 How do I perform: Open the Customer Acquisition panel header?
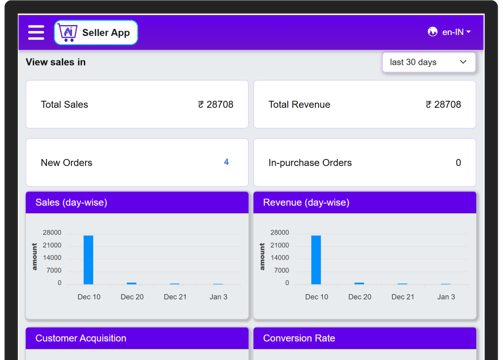point(137,338)
